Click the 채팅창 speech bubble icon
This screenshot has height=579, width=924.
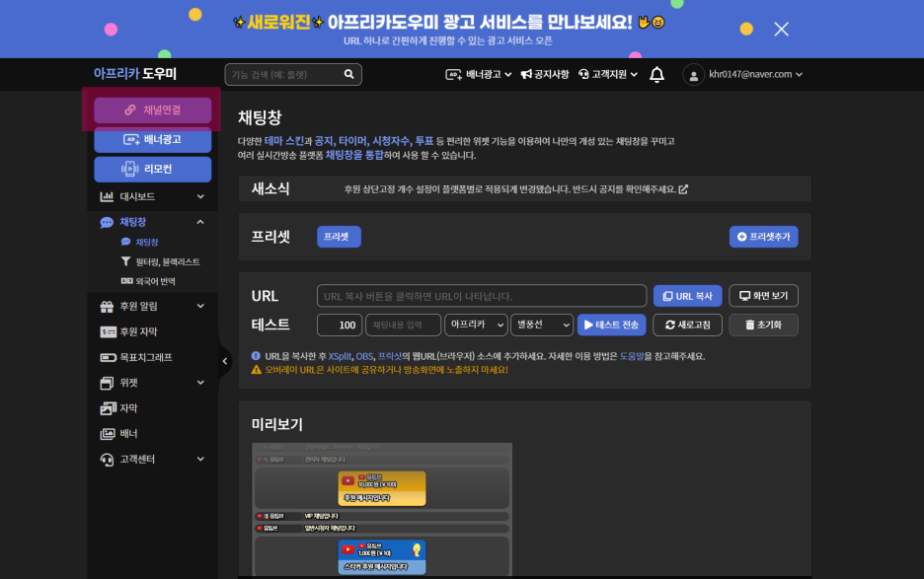pos(107,222)
